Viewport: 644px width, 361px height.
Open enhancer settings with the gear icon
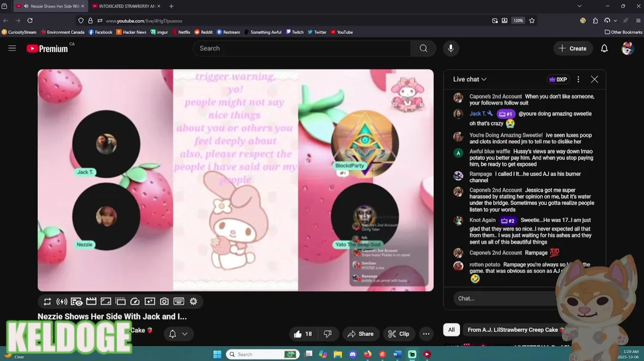[x=193, y=301]
